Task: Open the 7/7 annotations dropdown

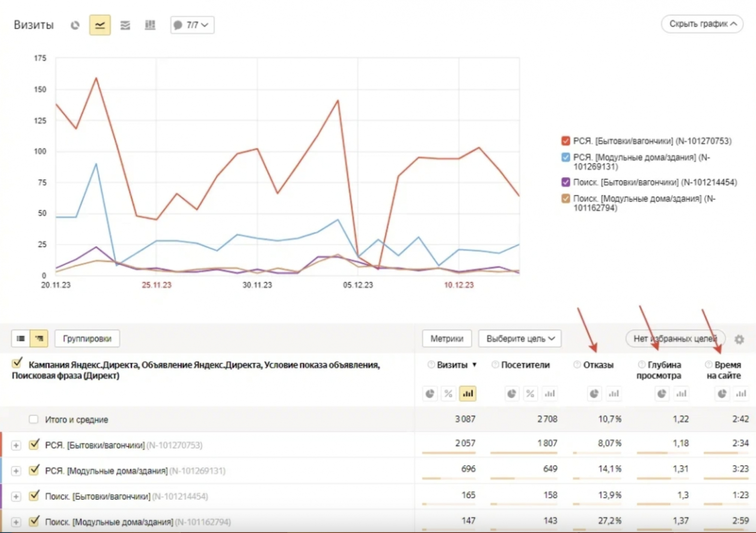Action: [192, 25]
